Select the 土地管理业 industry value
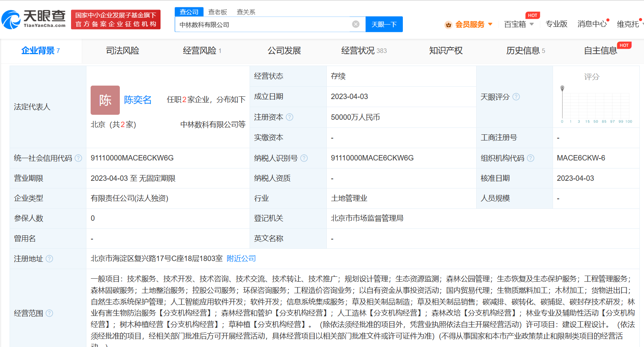 tap(349, 198)
